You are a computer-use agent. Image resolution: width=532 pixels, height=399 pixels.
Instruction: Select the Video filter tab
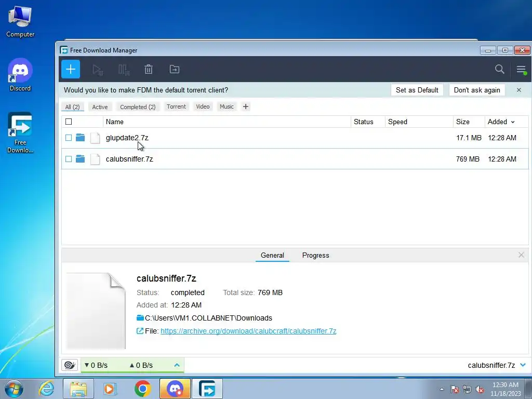(x=203, y=107)
